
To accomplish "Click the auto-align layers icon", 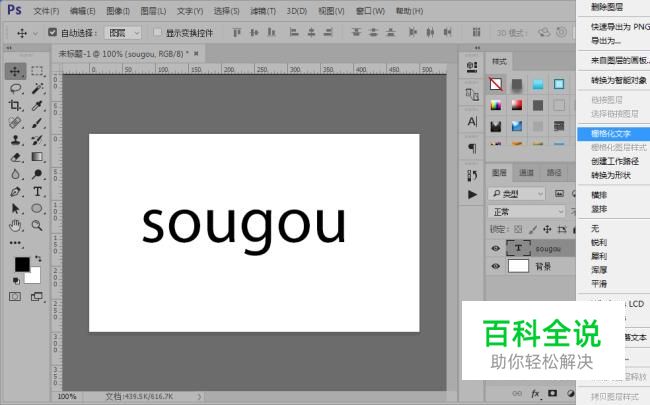I will click(476, 32).
